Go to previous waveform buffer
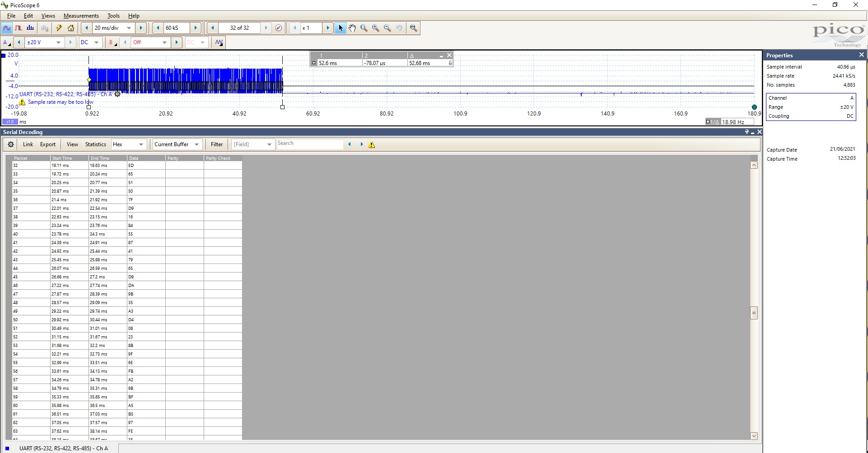Screen dimensions: 868x453 212,28
